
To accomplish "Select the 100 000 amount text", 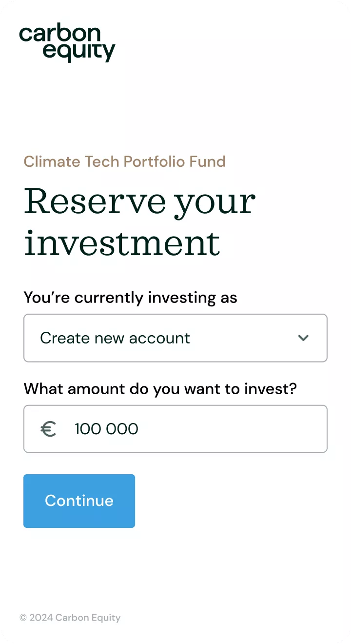I will [106, 429].
